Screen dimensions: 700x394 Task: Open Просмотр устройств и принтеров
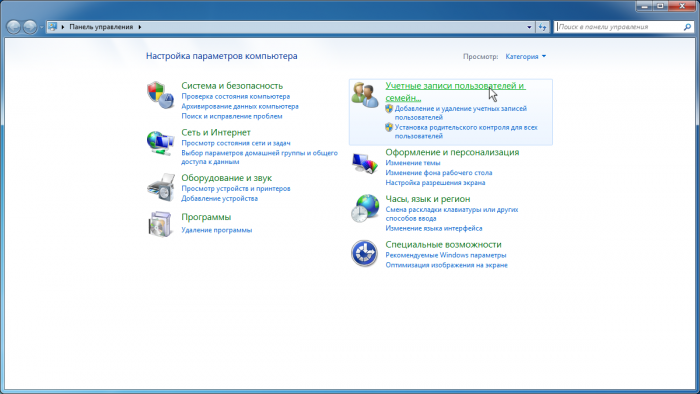point(236,188)
